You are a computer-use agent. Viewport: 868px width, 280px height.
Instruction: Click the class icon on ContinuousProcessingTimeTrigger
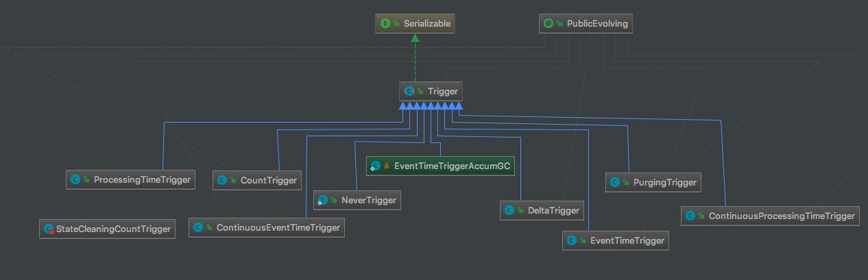[x=690, y=216]
